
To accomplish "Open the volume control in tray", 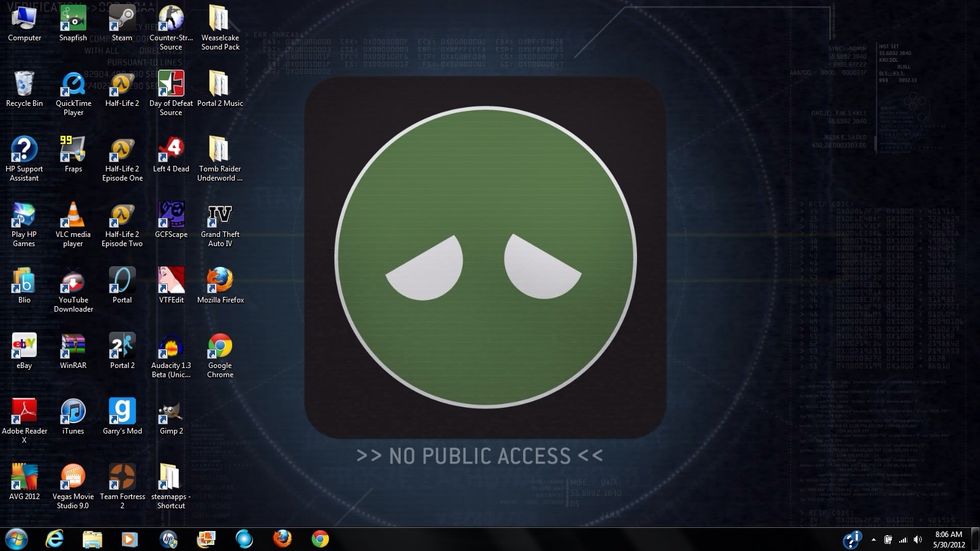I will tap(918, 540).
